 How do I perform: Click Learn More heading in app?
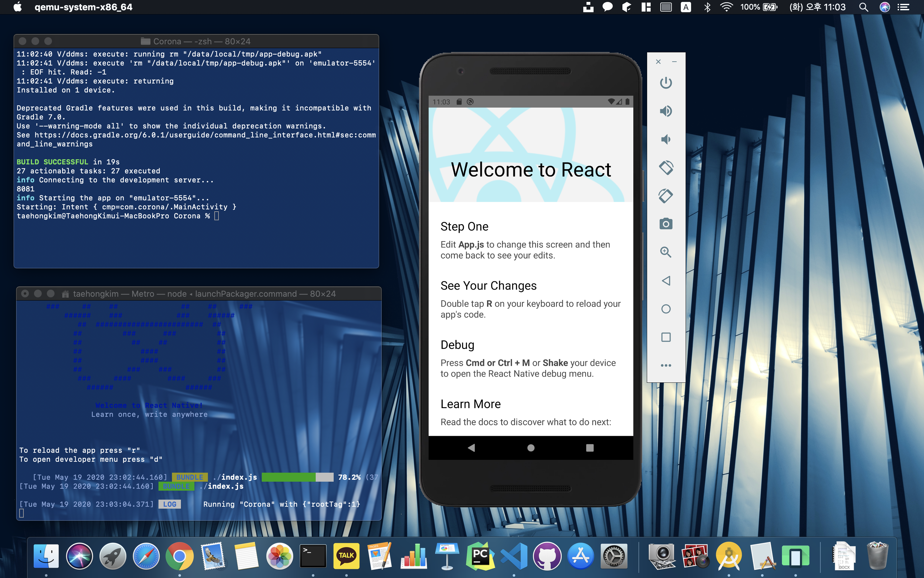(470, 404)
